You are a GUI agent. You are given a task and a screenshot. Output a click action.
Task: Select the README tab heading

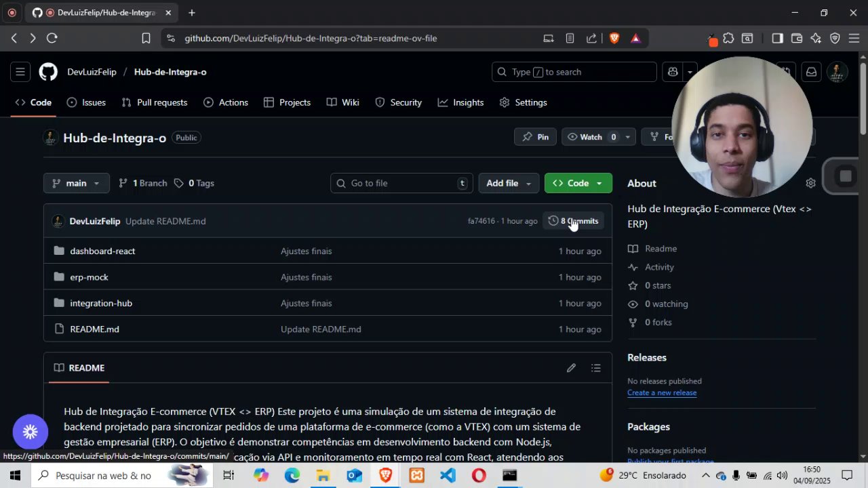coord(79,368)
